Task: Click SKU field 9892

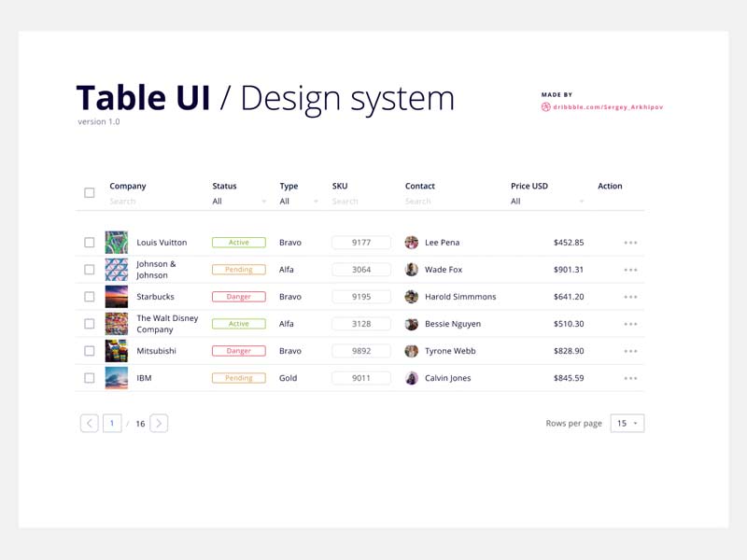Action: point(361,351)
